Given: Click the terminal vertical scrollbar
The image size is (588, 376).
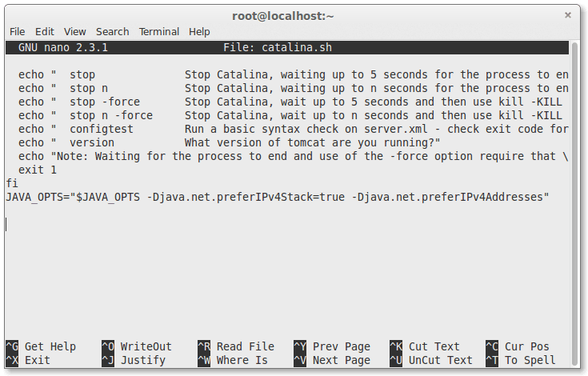Looking at the screenshot, I should point(574,200).
